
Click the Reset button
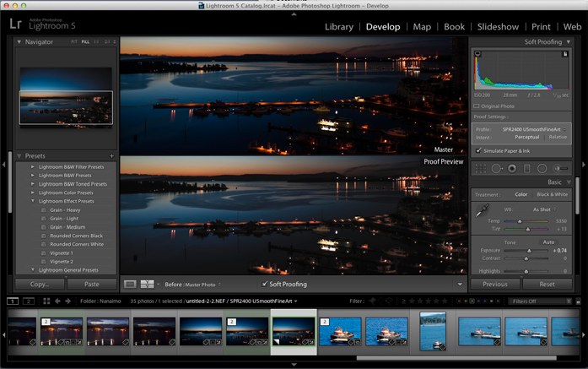548,285
